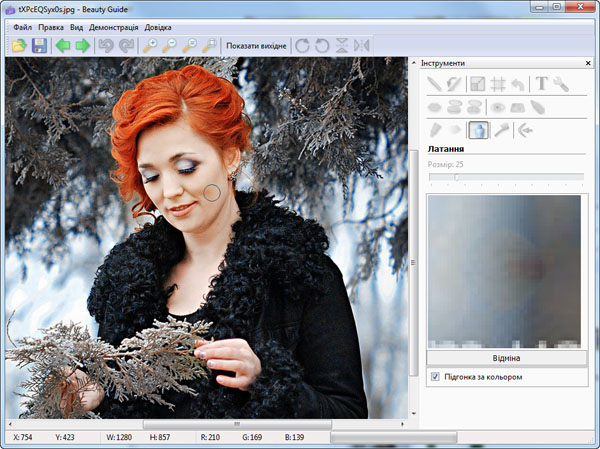The height and width of the screenshot is (449, 600).
Task: Select the crop grid tool
Action: (497, 84)
